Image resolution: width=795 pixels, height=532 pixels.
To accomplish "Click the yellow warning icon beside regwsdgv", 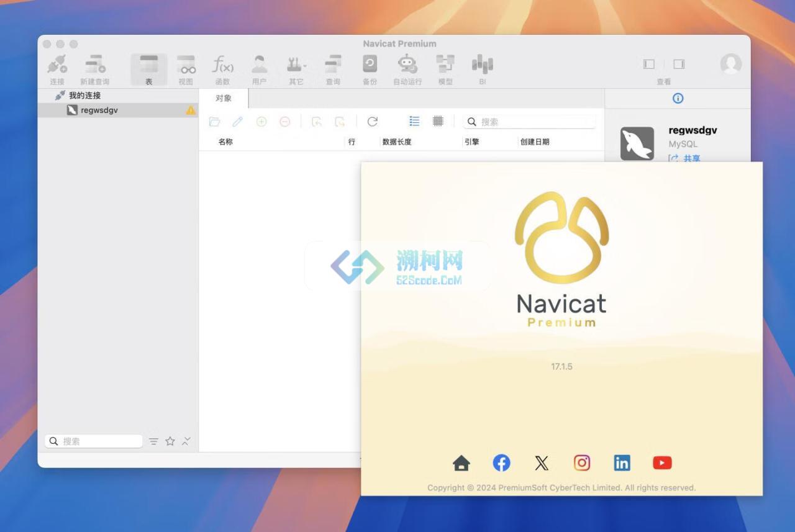I will [x=191, y=110].
